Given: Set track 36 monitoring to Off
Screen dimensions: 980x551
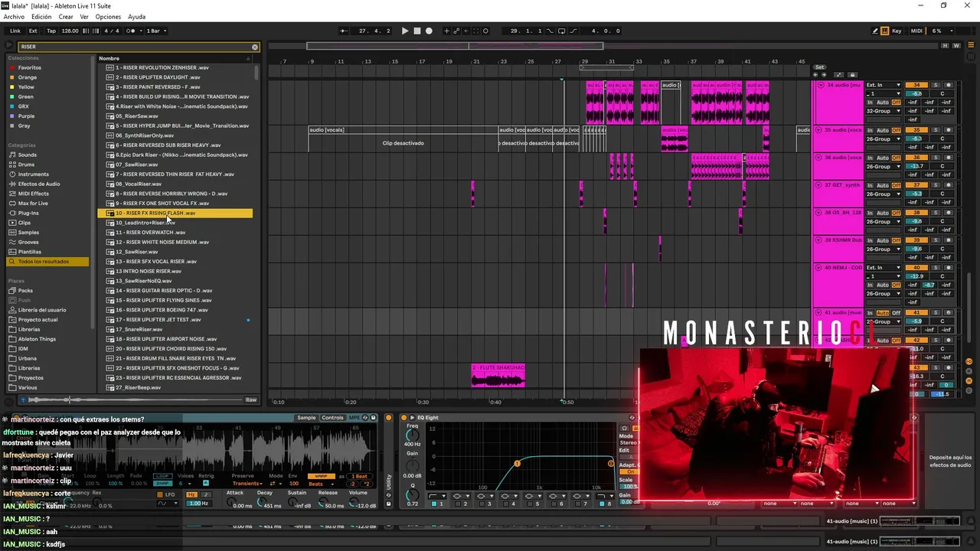Looking at the screenshot, I should click(896, 158).
